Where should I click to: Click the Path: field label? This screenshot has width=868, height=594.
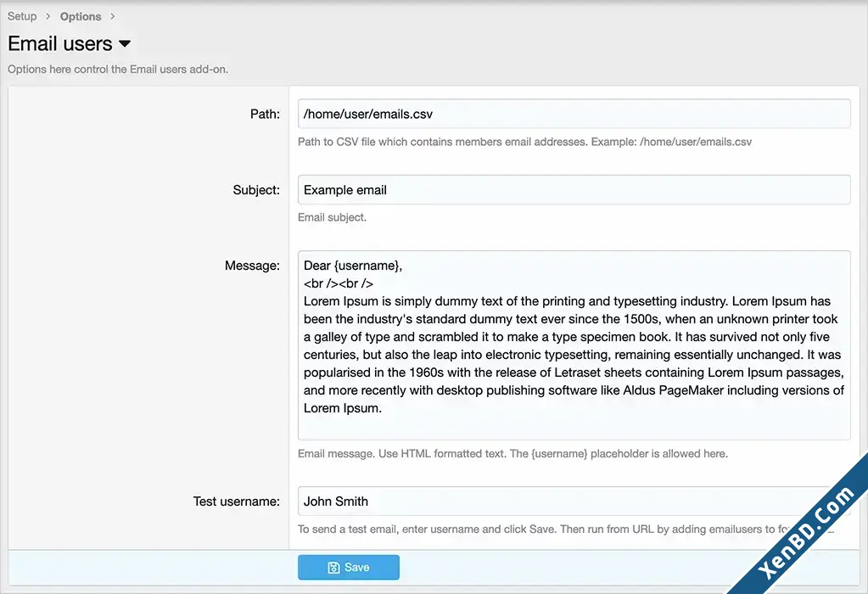click(x=265, y=114)
